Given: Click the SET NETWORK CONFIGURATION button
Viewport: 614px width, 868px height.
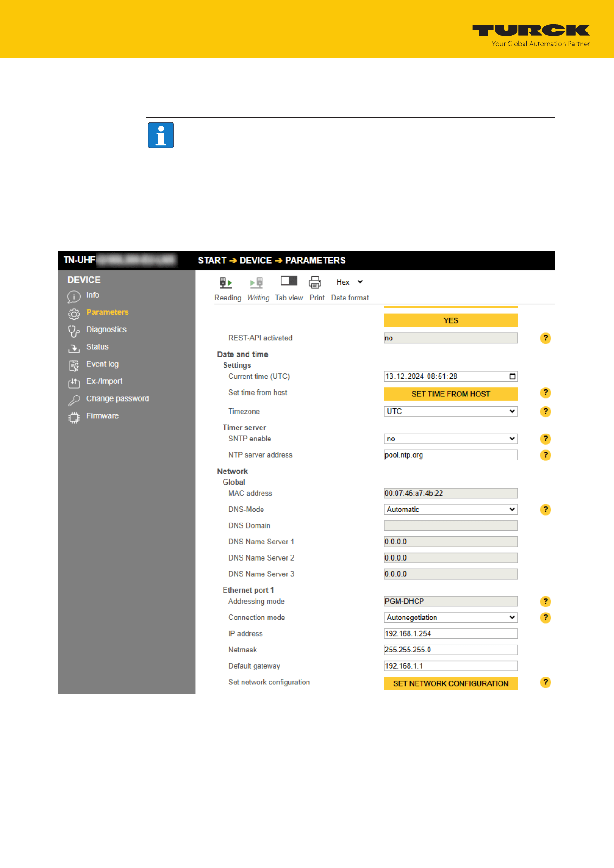Looking at the screenshot, I should tap(451, 683).
